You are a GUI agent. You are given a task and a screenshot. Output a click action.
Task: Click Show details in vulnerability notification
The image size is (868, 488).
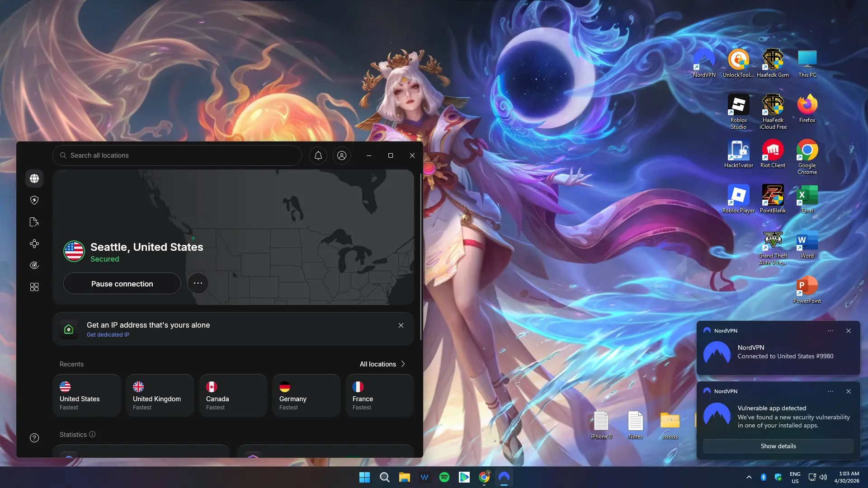click(x=778, y=446)
